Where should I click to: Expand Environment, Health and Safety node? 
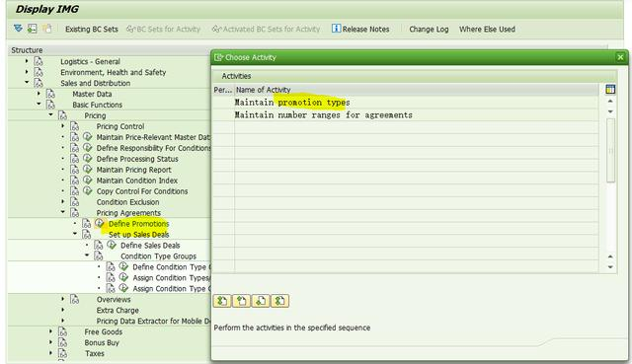tap(27, 72)
